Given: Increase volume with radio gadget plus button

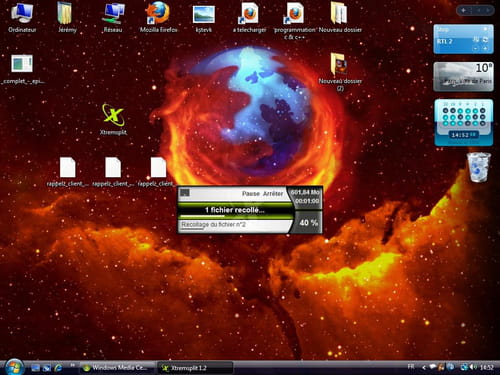Looking at the screenshot, I should (485, 49).
